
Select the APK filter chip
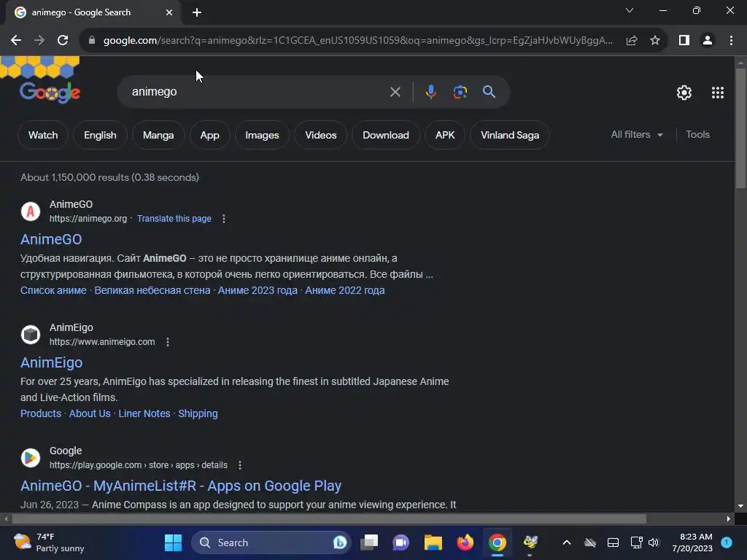click(445, 135)
